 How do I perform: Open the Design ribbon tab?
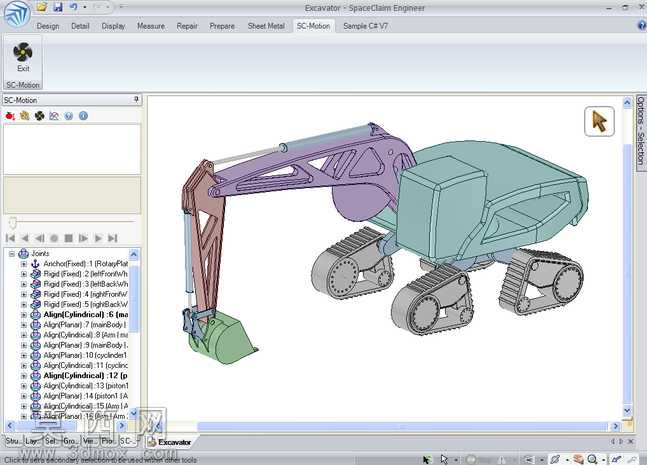click(x=48, y=26)
